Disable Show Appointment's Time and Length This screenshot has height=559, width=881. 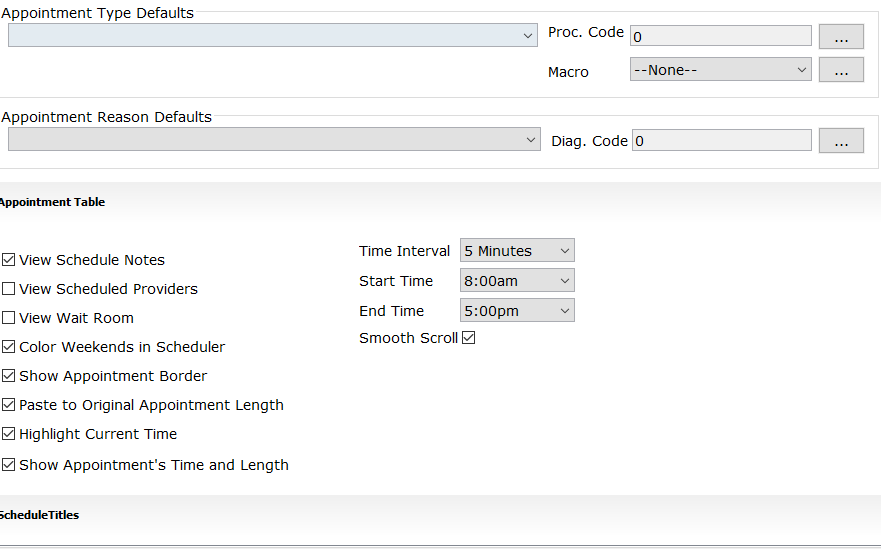[x=9, y=465]
